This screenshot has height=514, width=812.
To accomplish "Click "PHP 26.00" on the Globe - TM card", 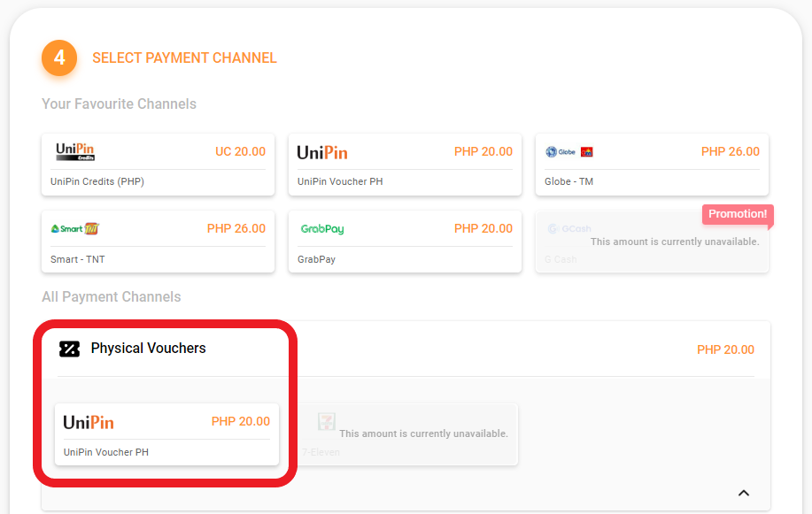I will coord(731,151).
